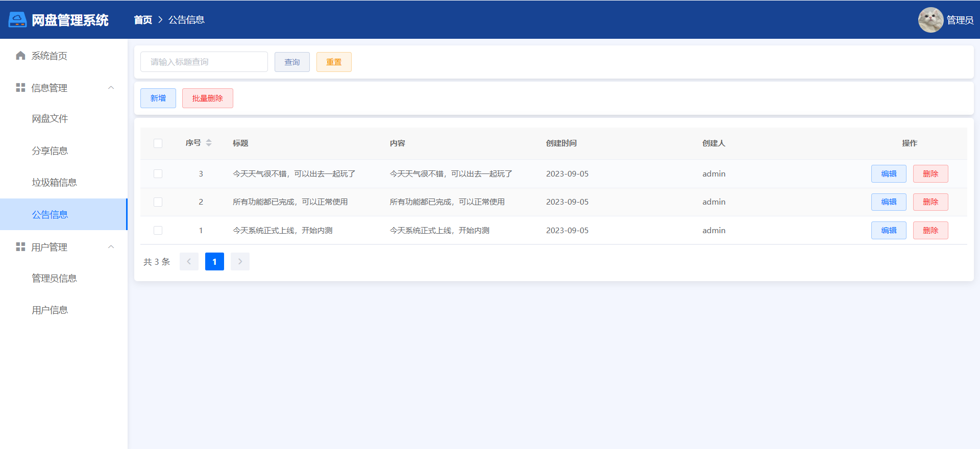Click the grid icon beside 用户管理
The width and height of the screenshot is (980, 449).
pyautogui.click(x=20, y=247)
